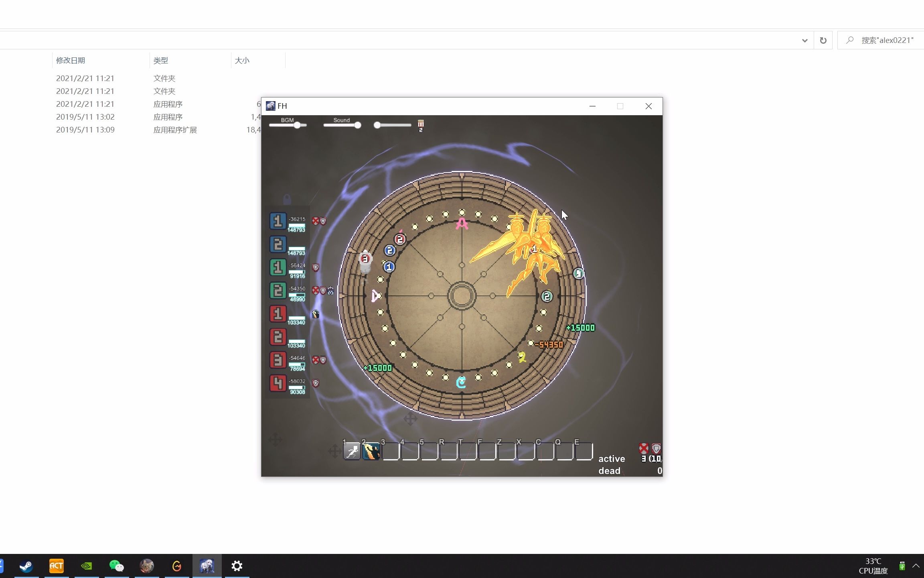
Task: Show hidden system tray icons chevron
Action: pos(916,566)
